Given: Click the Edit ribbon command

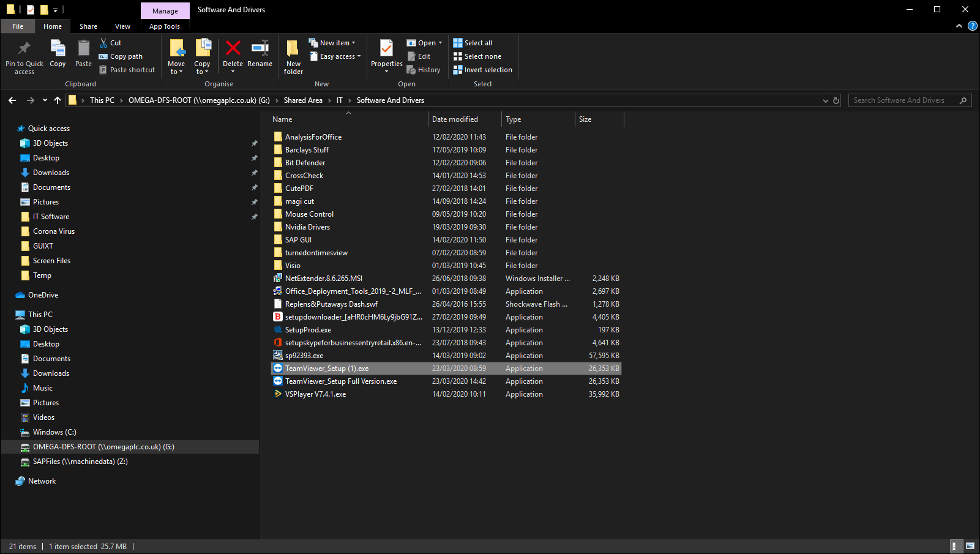Looking at the screenshot, I should (419, 56).
